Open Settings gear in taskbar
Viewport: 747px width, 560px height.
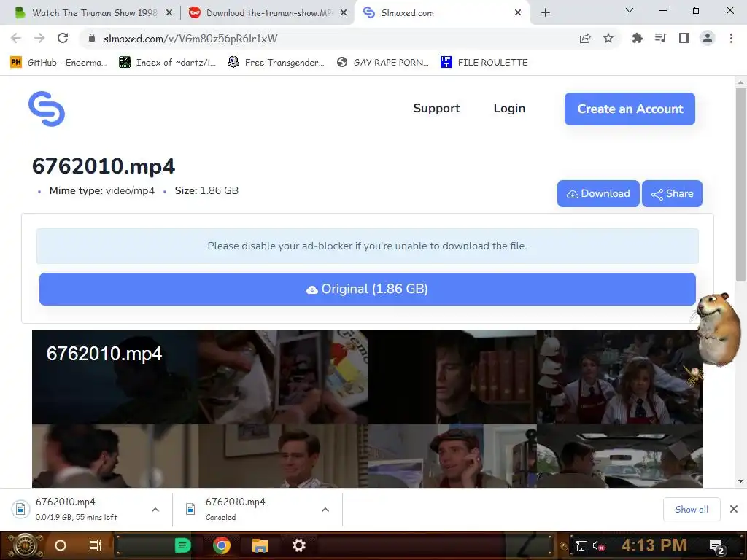(x=298, y=545)
